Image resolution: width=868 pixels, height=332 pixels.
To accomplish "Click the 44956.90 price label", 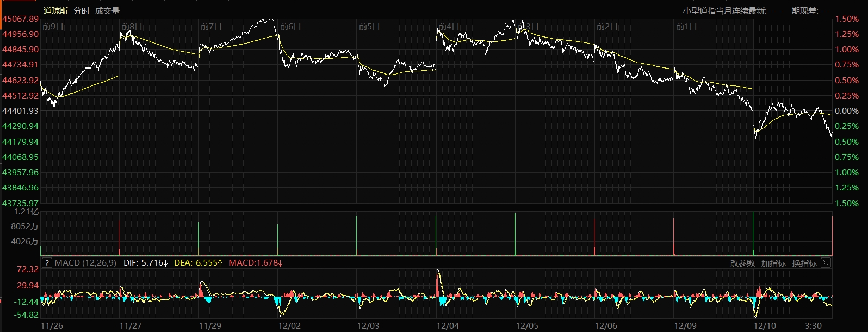I will [x=20, y=34].
